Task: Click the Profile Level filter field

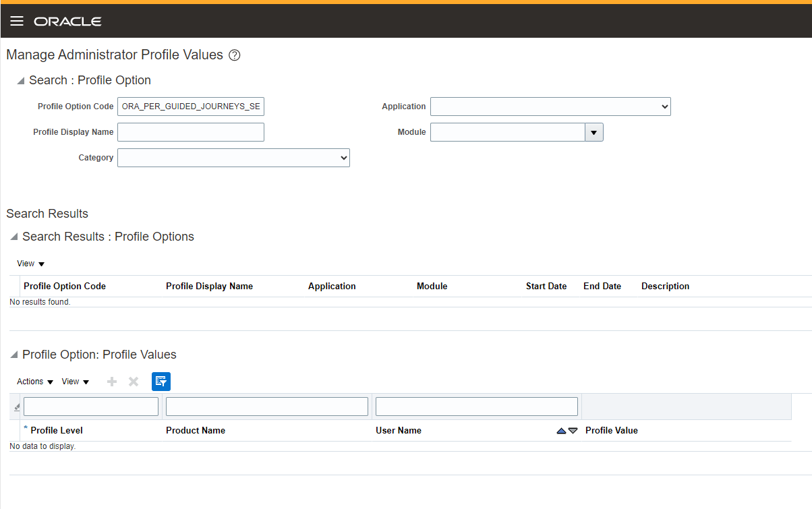Action: click(x=90, y=406)
